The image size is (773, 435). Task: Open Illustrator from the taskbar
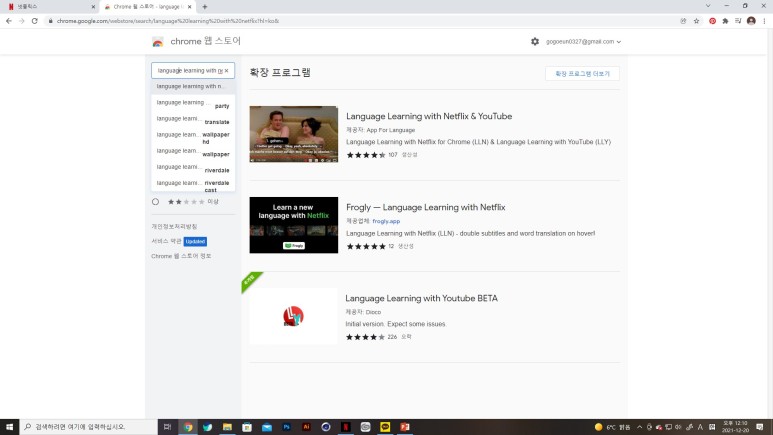306,427
